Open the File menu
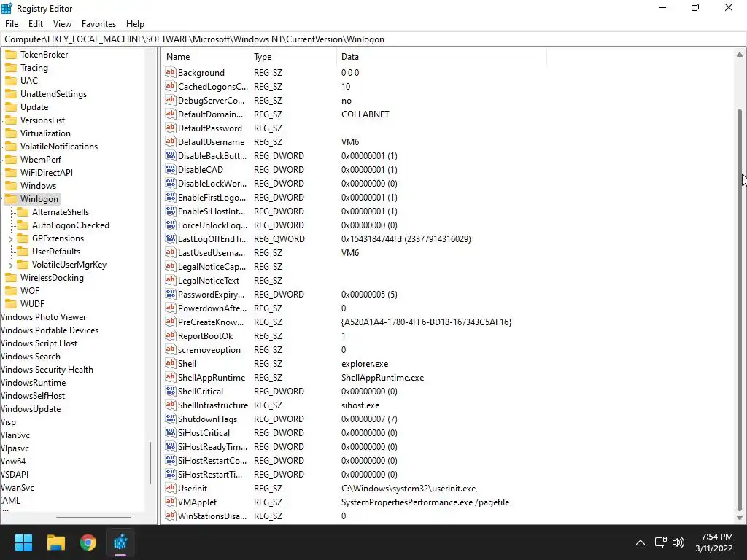 (12, 24)
